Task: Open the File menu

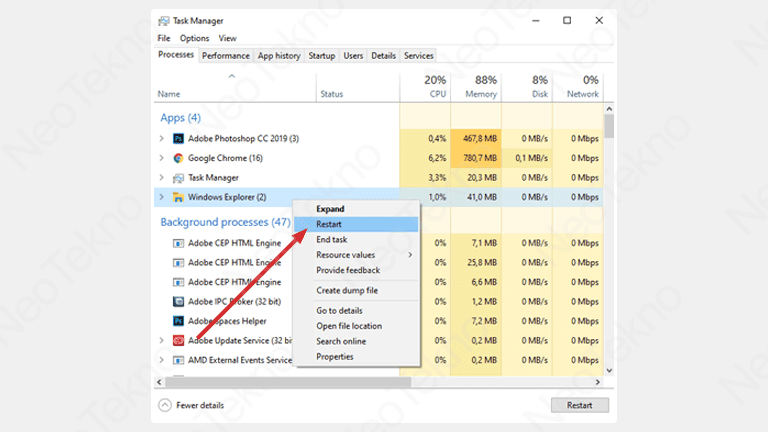Action: click(164, 38)
